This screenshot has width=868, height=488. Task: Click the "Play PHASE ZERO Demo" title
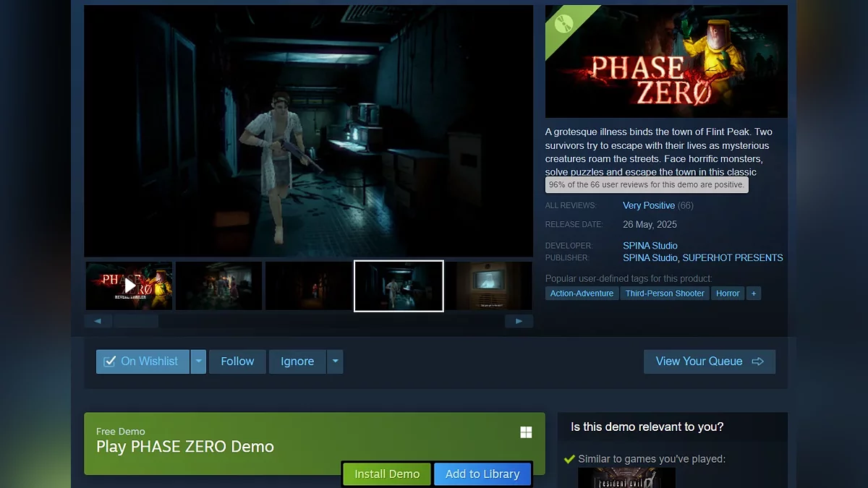click(185, 447)
